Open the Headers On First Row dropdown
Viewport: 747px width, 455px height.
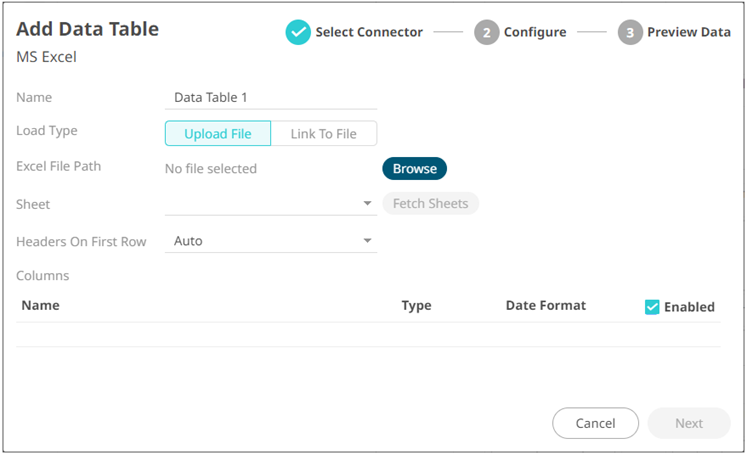[x=367, y=241]
